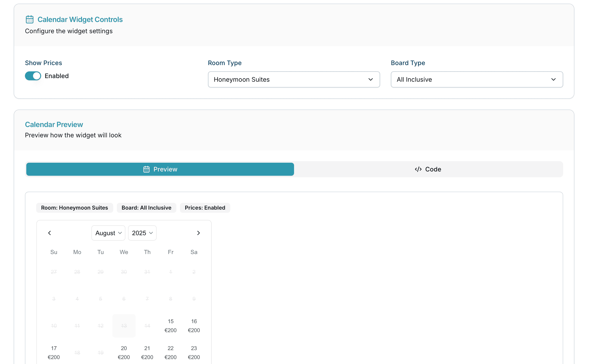This screenshot has height=364, width=589.
Task: Click the code icon in the Code tab
Action: [418, 169]
